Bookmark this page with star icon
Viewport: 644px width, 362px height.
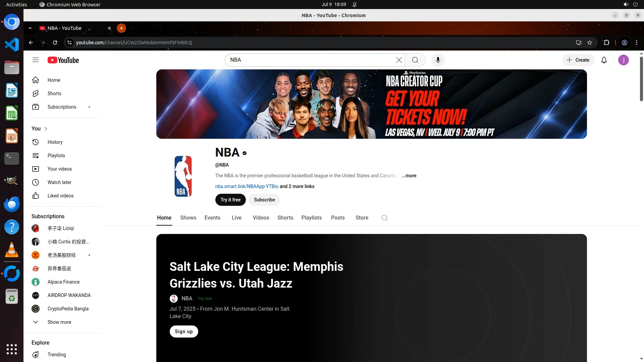point(590,43)
